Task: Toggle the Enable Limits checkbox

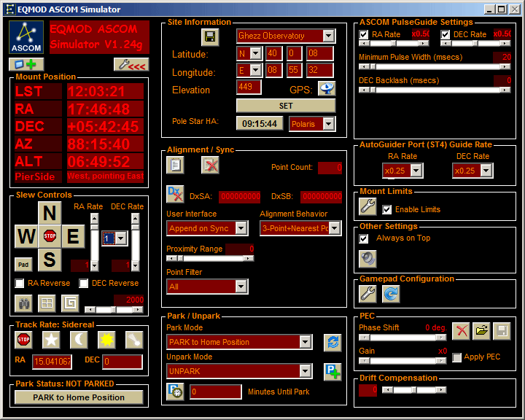Action: pos(386,210)
